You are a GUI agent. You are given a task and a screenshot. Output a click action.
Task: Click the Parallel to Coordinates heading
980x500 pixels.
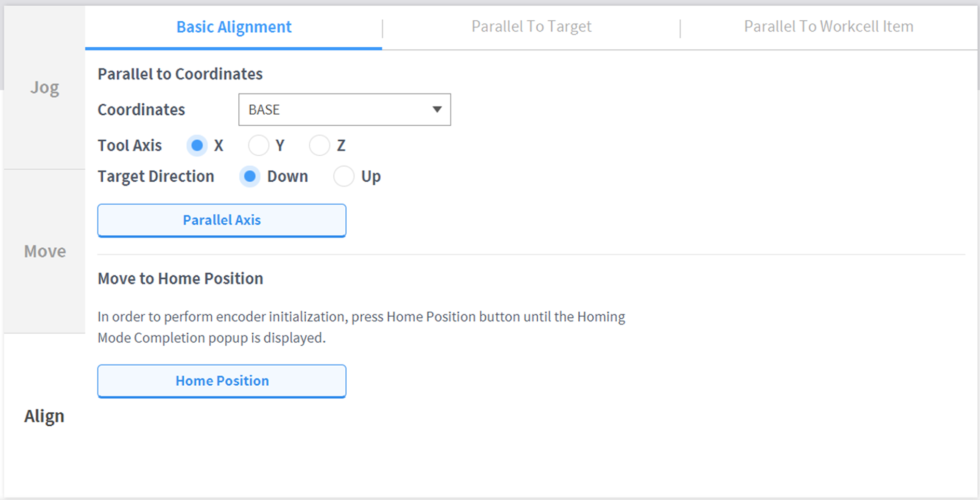(x=180, y=74)
